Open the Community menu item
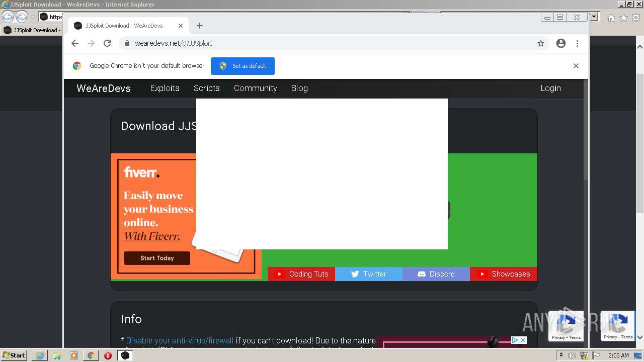The image size is (644, 362). pyautogui.click(x=256, y=88)
